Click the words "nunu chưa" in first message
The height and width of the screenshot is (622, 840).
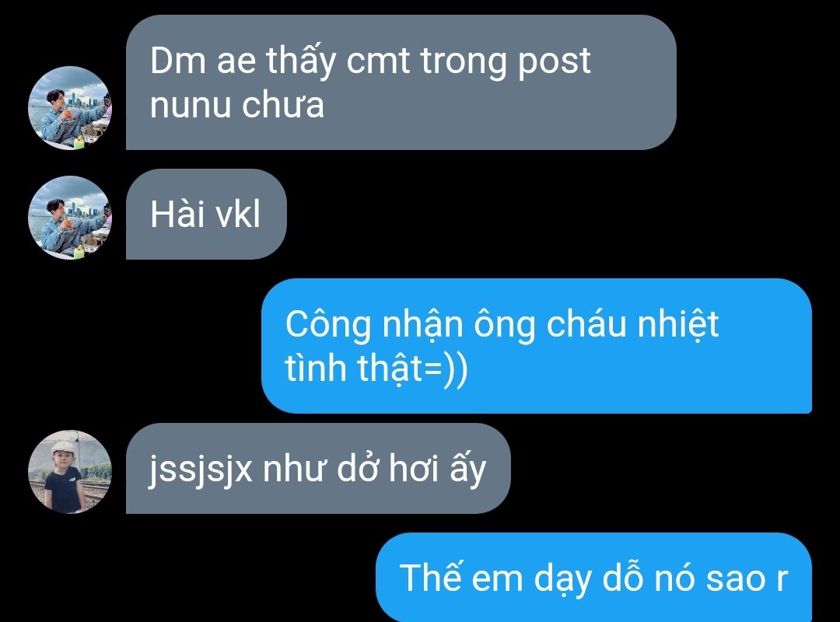coord(236,104)
